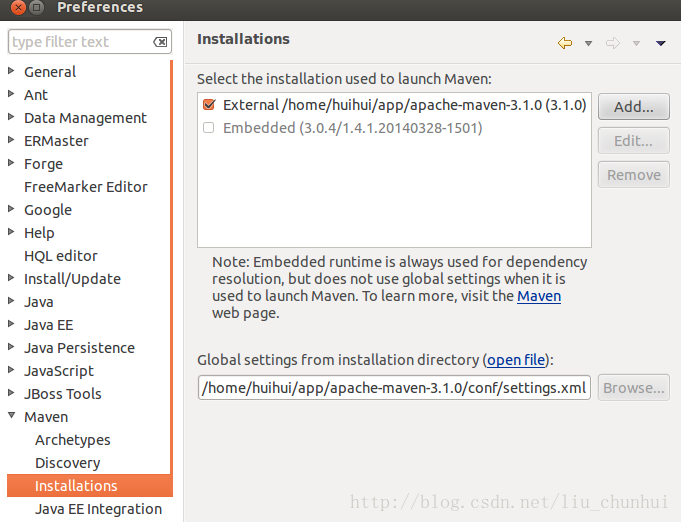
Task: Click the greyed forward arrow icon
Action: [612, 43]
